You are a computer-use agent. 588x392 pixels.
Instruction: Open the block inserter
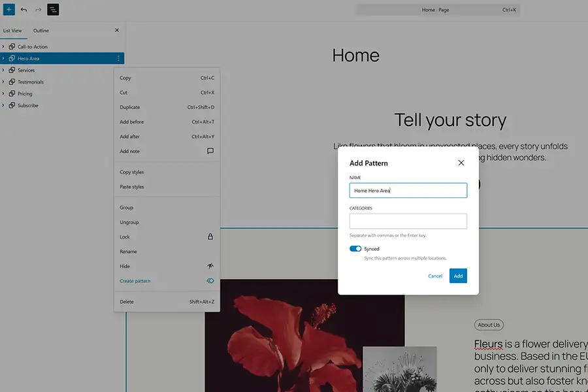[x=8, y=9]
